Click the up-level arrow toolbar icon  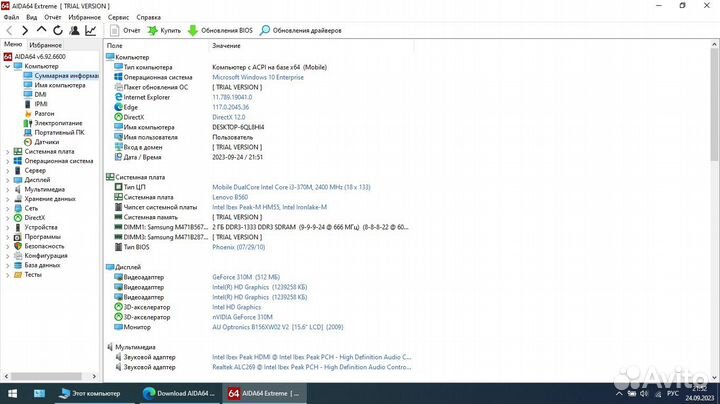click(41, 30)
